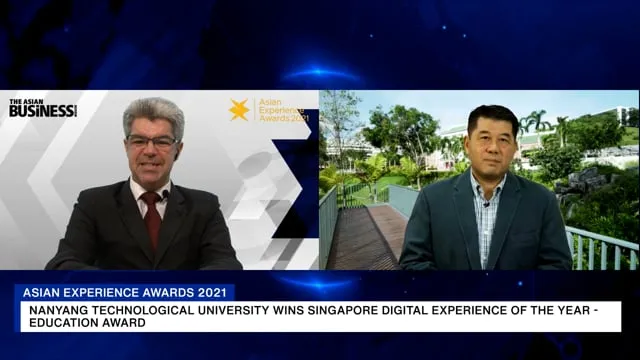This screenshot has width=640, height=360.
Task: Click the guest's clip-on shirt microphone
Action: click(486, 204)
